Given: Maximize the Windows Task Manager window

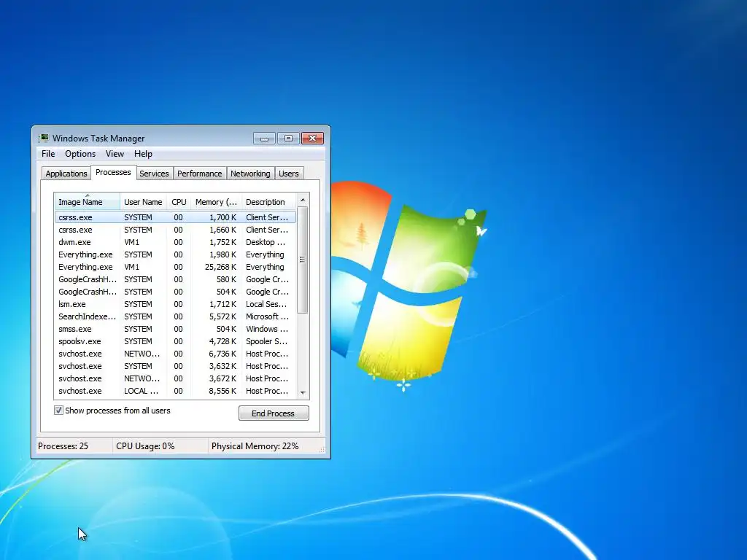Looking at the screenshot, I should [288, 139].
